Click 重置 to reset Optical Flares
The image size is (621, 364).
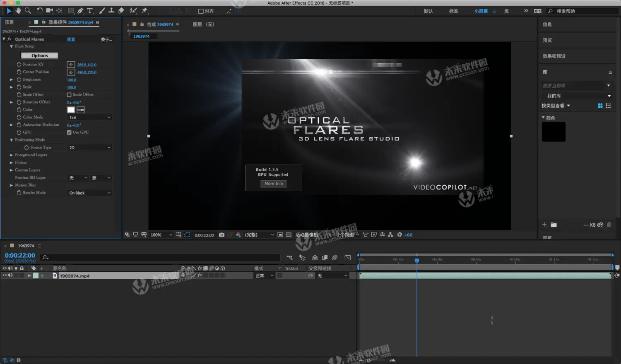(x=71, y=40)
